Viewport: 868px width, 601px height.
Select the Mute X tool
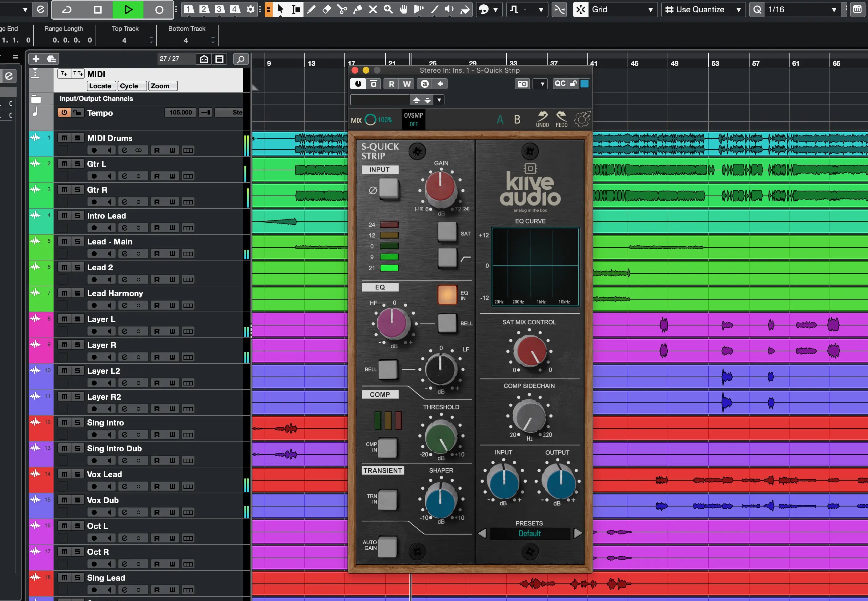coord(373,10)
